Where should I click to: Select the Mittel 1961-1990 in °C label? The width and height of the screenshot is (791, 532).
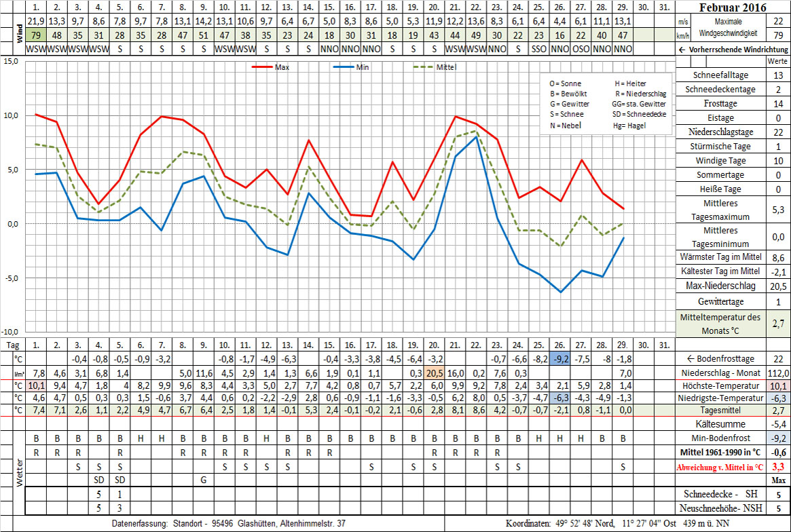[720, 452]
